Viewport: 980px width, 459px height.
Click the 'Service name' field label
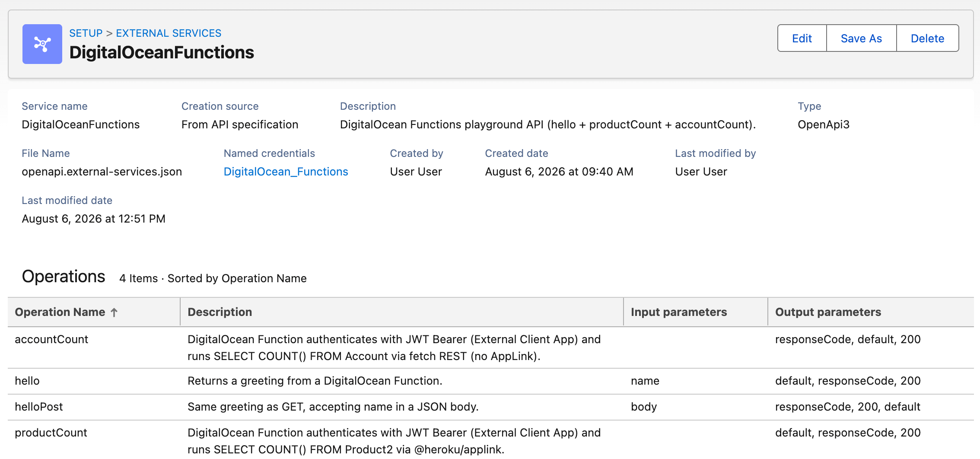point(54,106)
